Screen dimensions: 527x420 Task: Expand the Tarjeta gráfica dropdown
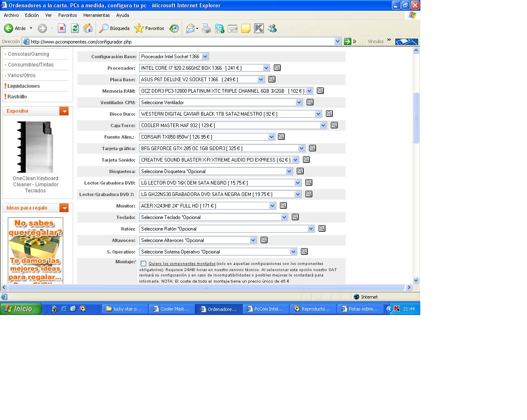click(x=301, y=148)
